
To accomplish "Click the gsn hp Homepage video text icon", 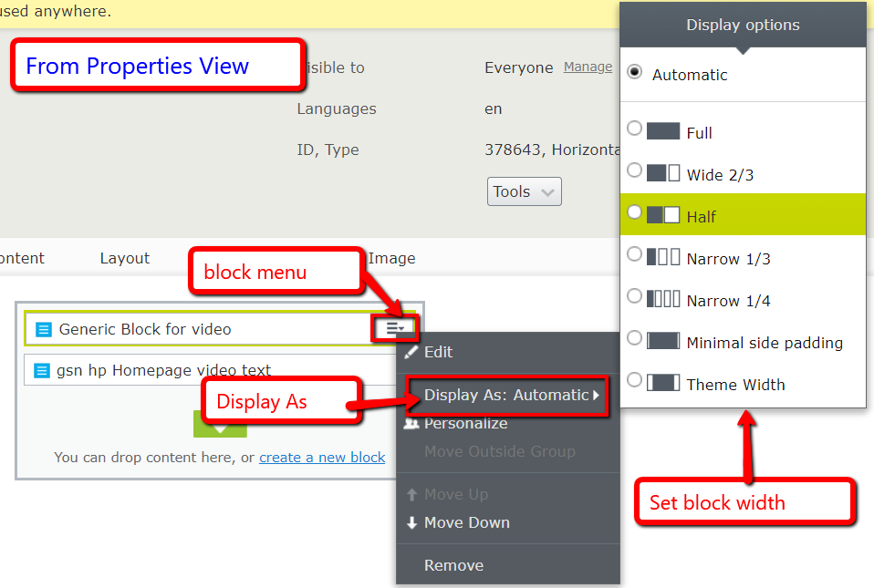I will pos(41,371).
